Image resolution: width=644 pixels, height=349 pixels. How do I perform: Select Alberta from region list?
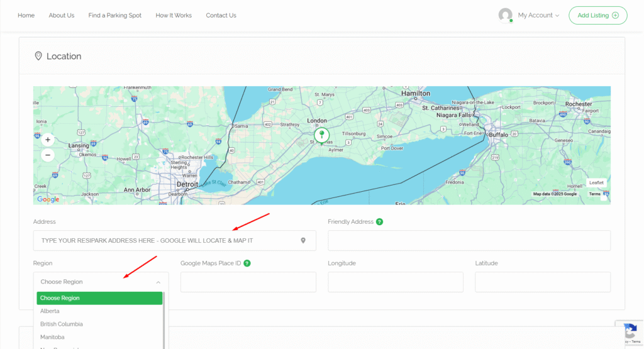[x=50, y=311]
